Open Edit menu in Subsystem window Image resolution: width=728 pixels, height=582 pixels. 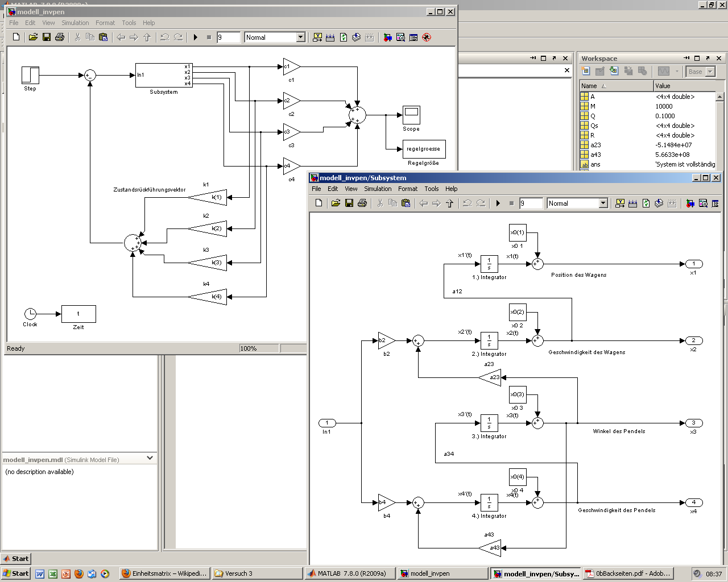coord(333,189)
